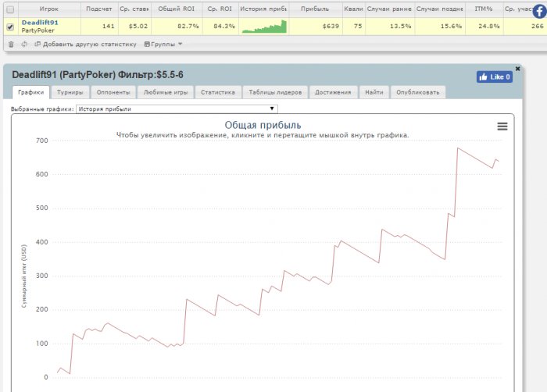Sort by the Игрок column header
Viewport: 547px width, 392px height.
pyautogui.click(x=48, y=9)
